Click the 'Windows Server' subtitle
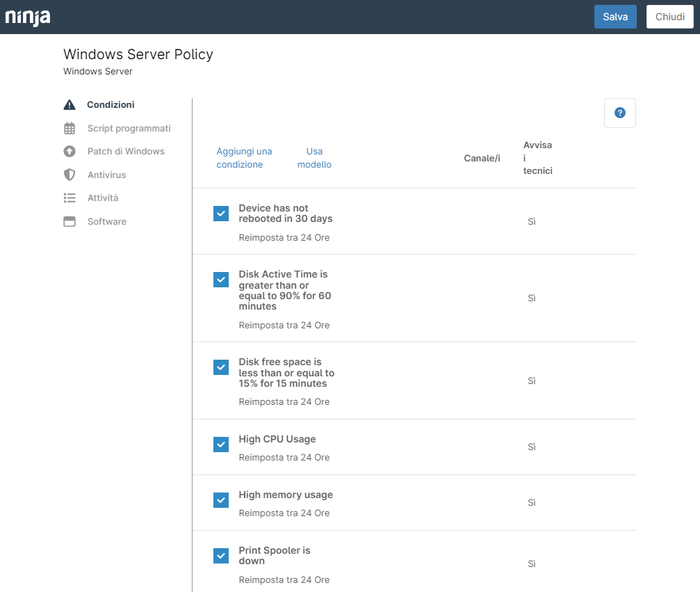 [98, 72]
